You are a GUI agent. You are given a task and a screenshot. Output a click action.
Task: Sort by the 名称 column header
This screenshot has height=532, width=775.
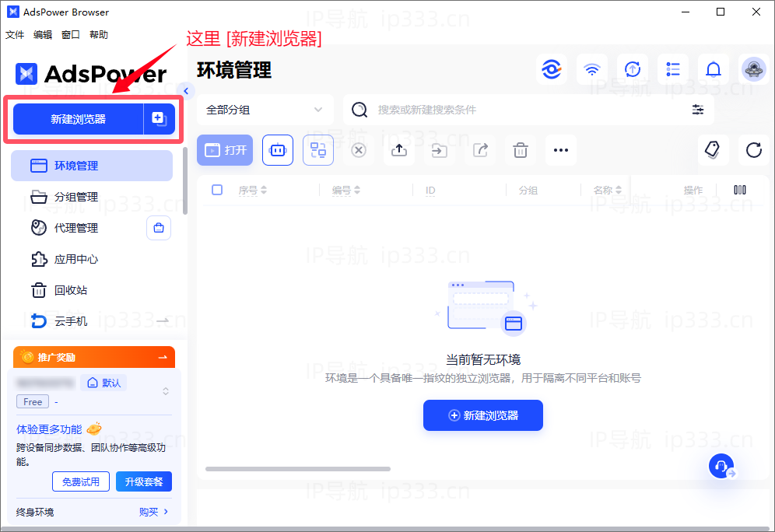tap(608, 191)
